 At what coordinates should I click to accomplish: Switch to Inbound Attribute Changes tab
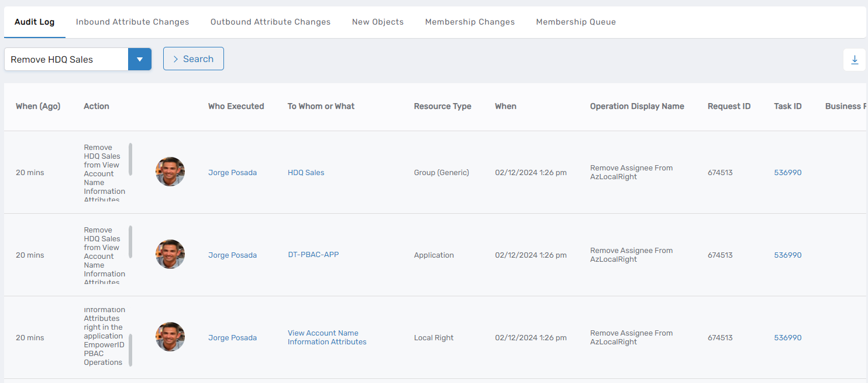click(132, 22)
